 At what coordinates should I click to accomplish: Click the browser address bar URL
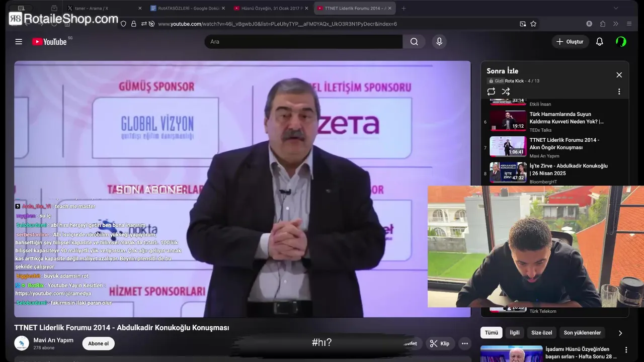pos(277,24)
